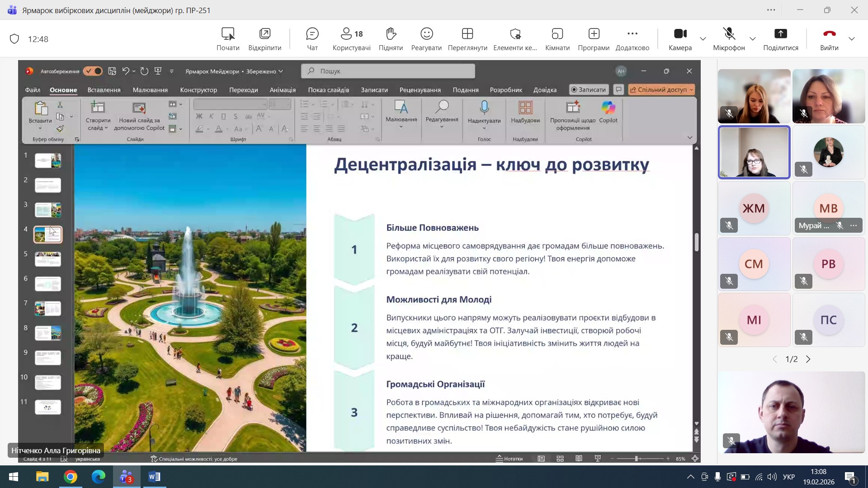The height and width of the screenshot is (488, 868).
Task: Switch to the Анімація ribbon tab
Action: tap(283, 90)
